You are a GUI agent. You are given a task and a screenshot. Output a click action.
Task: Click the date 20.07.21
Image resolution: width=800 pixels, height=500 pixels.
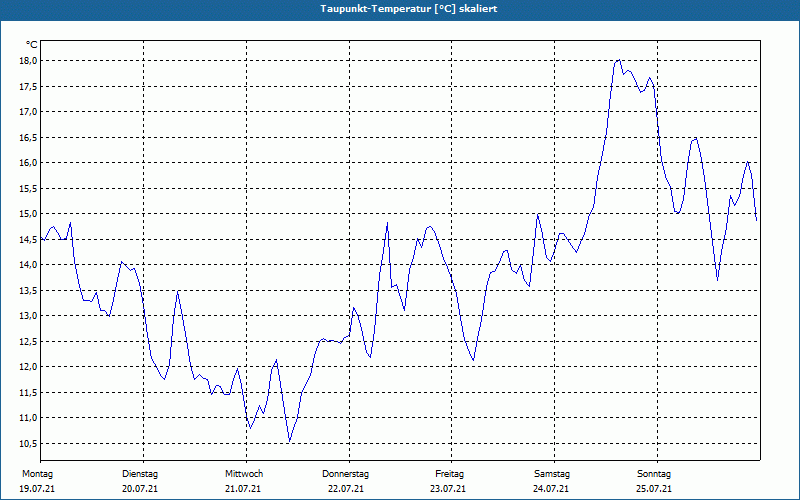click(x=140, y=489)
